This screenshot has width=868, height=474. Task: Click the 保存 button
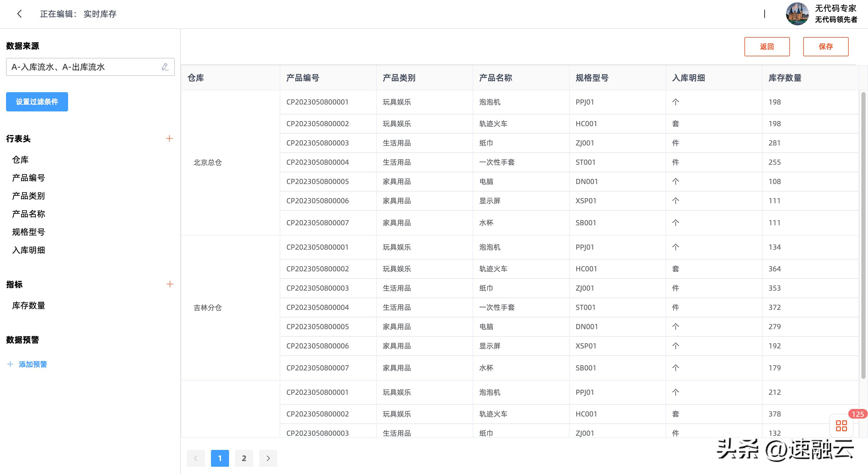tap(826, 46)
